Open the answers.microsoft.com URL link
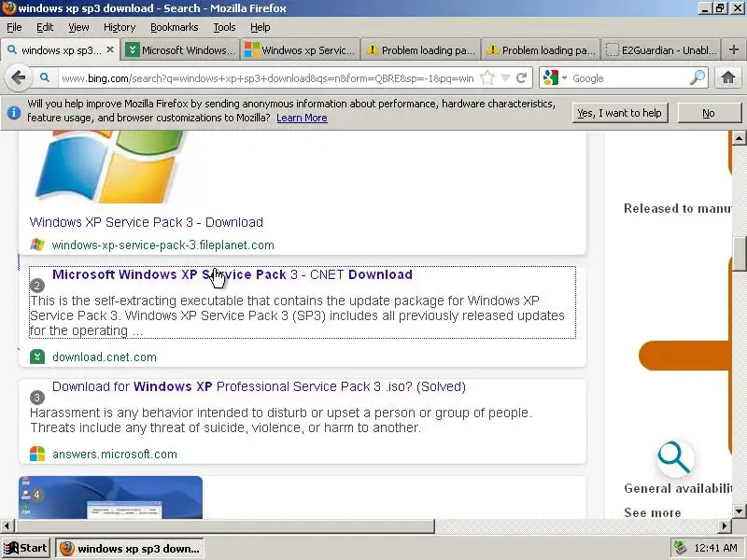This screenshot has width=747, height=560. pos(115,455)
